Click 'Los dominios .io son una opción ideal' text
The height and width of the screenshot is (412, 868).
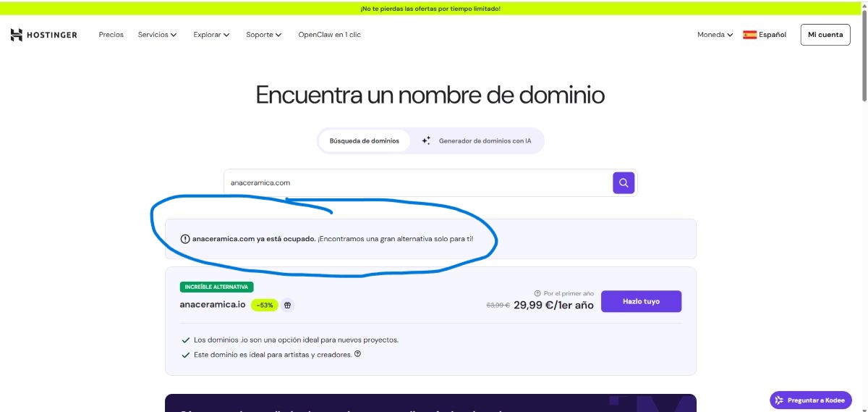click(x=296, y=340)
